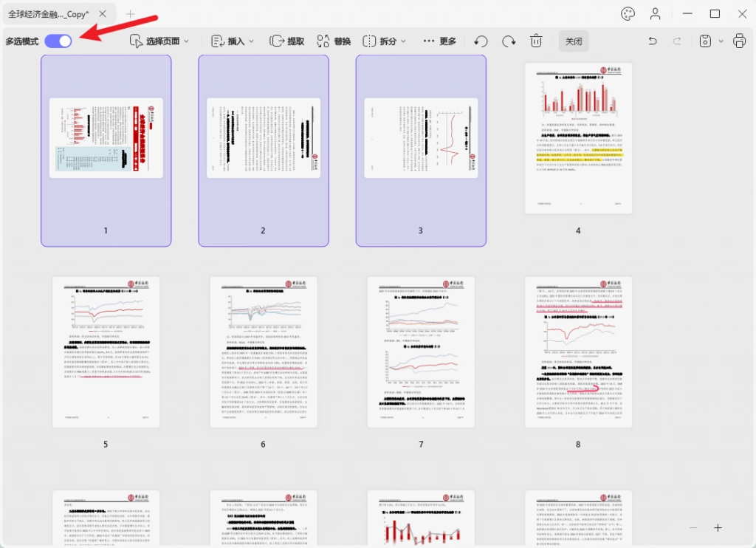Click the 替换 (replace) button
The image size is (756, 548).
[x=334, y=41]
